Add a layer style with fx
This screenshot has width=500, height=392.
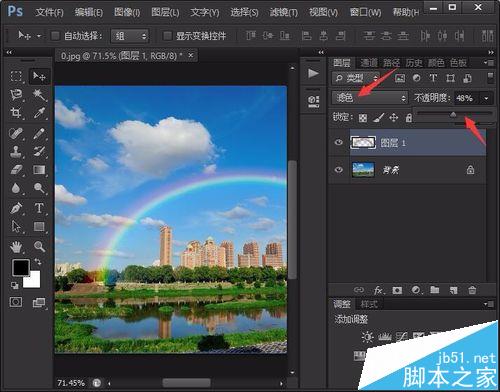(378, 290)
